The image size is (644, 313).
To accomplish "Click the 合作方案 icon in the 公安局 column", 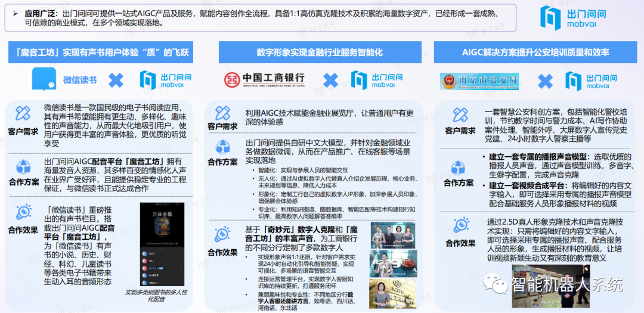I will tap(459, 168).
